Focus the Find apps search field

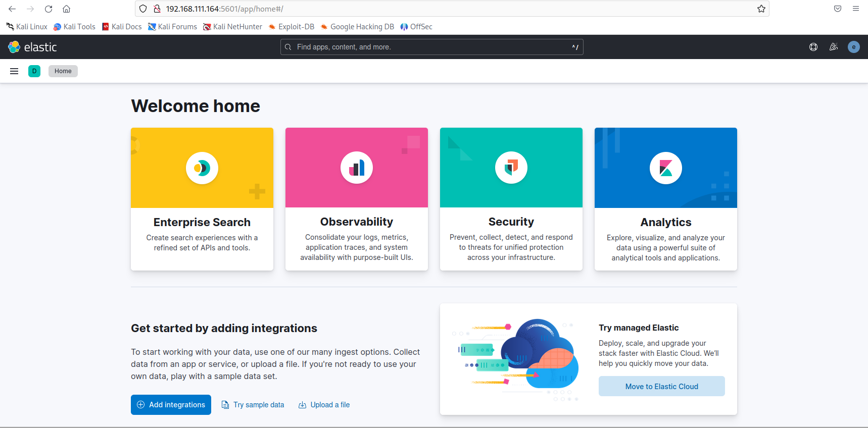[x=432, y=47]
